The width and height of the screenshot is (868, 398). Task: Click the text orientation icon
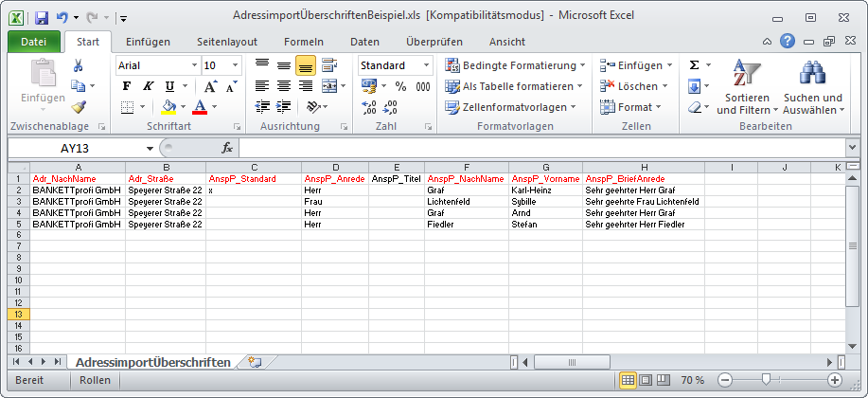(x=312, y=106)
